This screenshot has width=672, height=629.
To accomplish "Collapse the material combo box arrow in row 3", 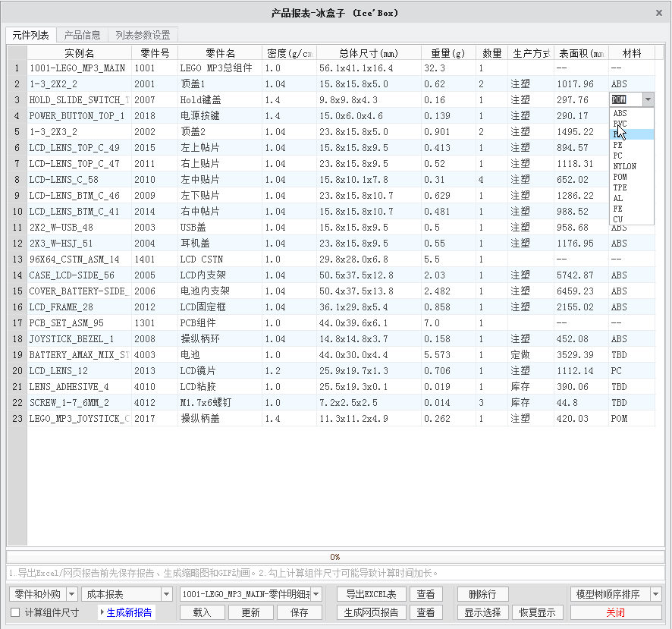I will [648, 99].
